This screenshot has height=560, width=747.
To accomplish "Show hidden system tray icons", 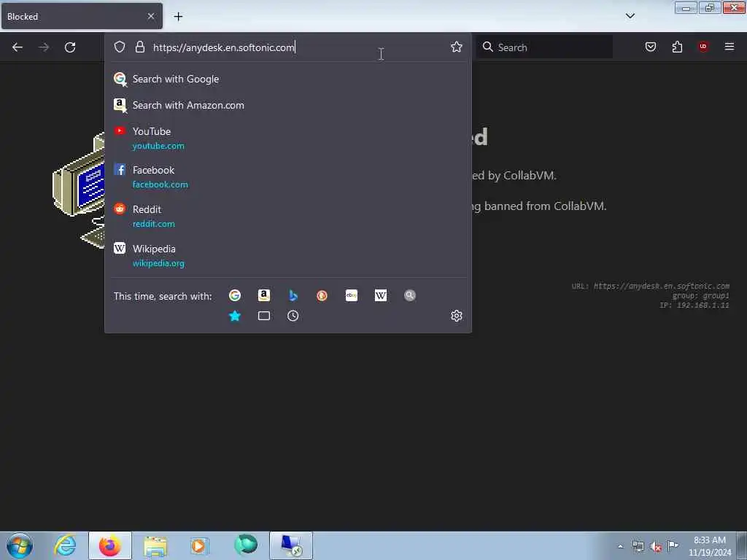I will click(x=620, y=546).
